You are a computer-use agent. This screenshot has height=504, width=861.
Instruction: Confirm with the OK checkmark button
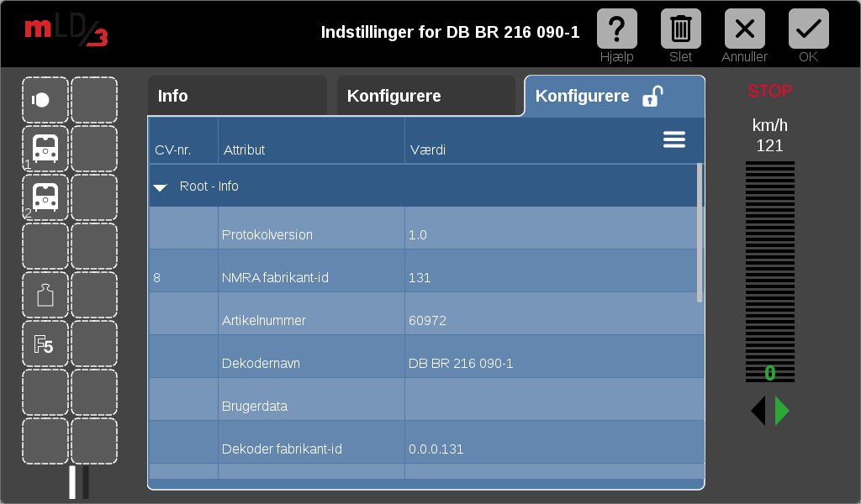pos(808,29)
